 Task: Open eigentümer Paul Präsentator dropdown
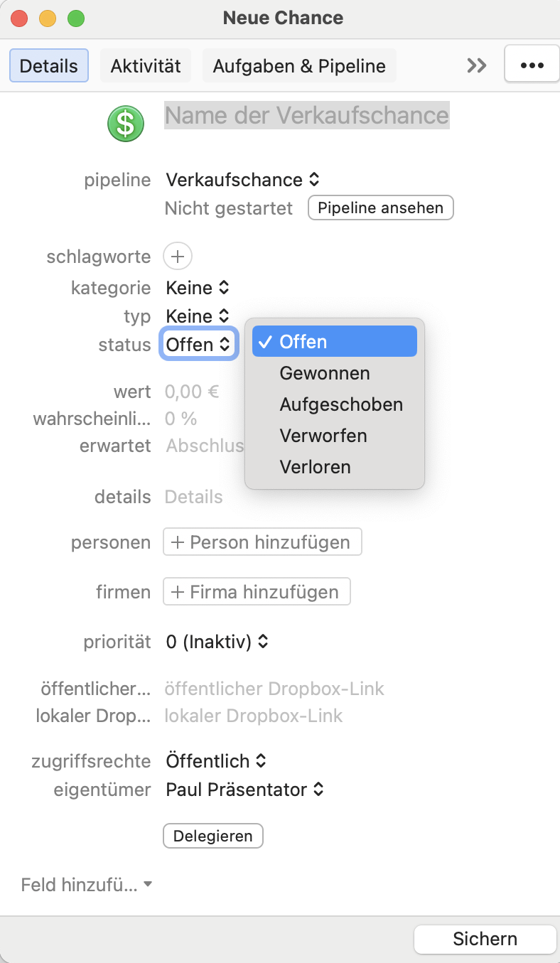click(x=244, y=790)
